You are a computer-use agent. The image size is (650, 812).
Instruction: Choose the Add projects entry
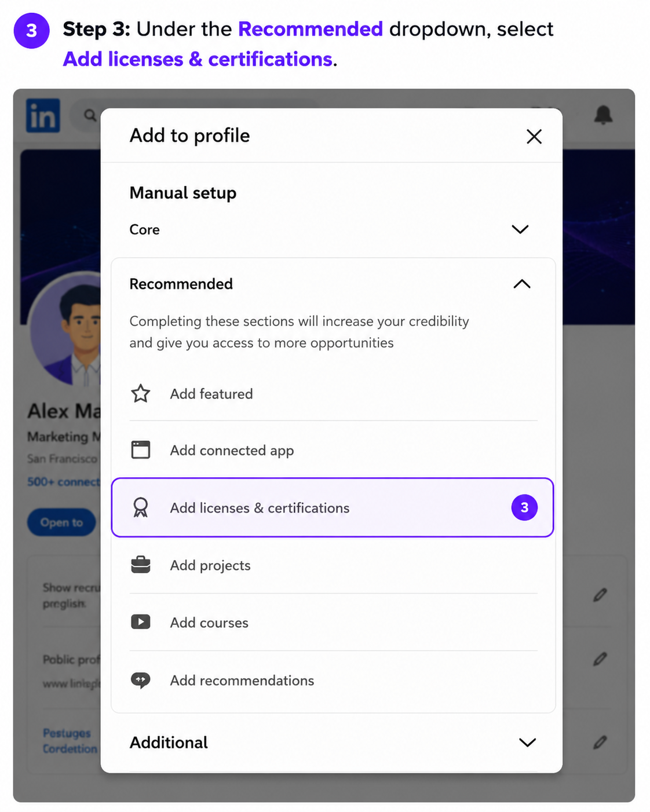(x=333, y=565)
